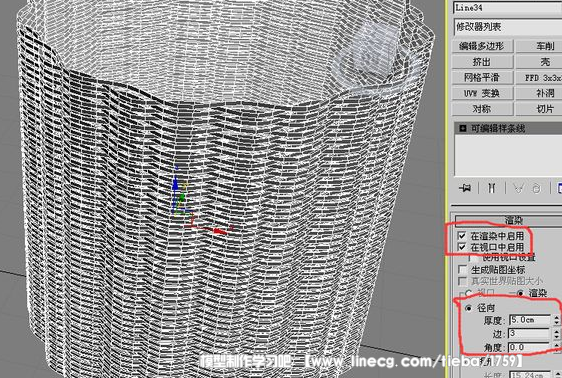Click the 编辑多边形 modifier button

pos(482,46)
